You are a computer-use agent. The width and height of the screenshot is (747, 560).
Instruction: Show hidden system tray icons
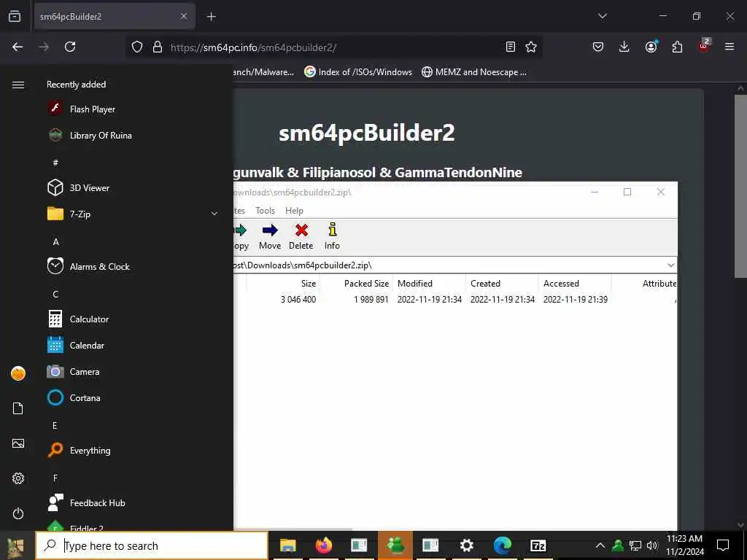[600, 545]
